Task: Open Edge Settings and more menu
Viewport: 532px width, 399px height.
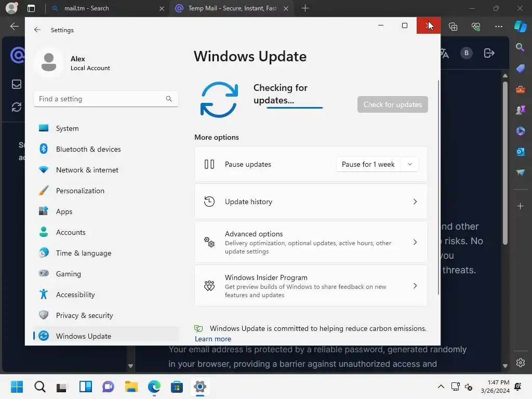Action: pyautogui.click(x=498, y=26)
